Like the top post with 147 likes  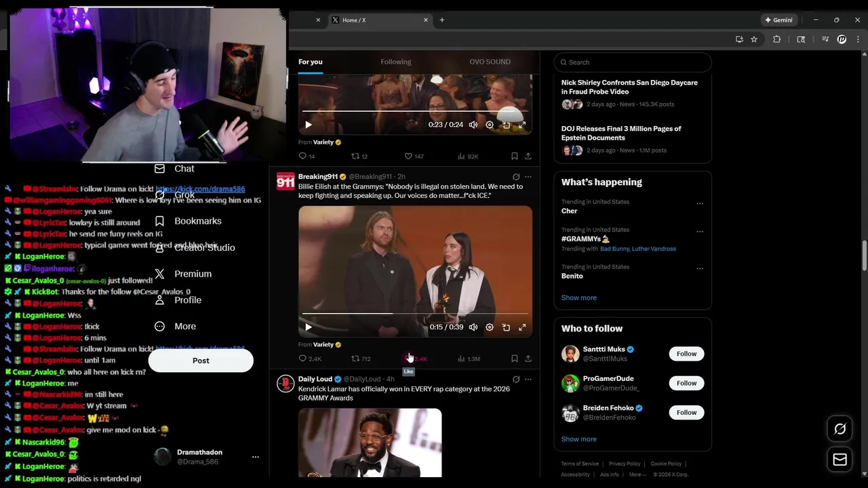[x=414, y=156]
